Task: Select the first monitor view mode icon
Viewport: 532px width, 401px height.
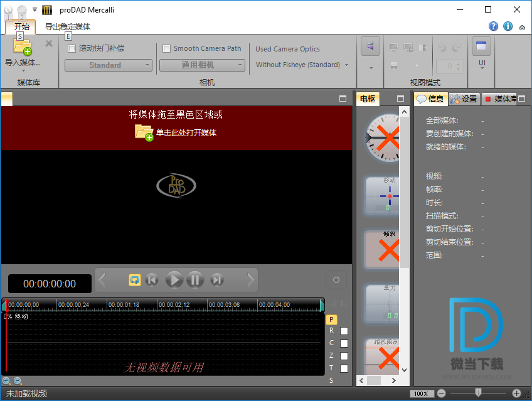Action: [393, 48]
